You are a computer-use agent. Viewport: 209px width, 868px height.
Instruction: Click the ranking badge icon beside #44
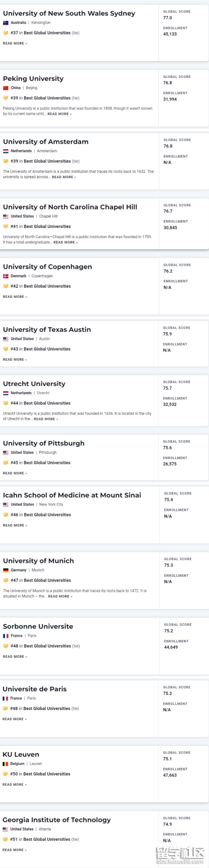coord(6,403)
